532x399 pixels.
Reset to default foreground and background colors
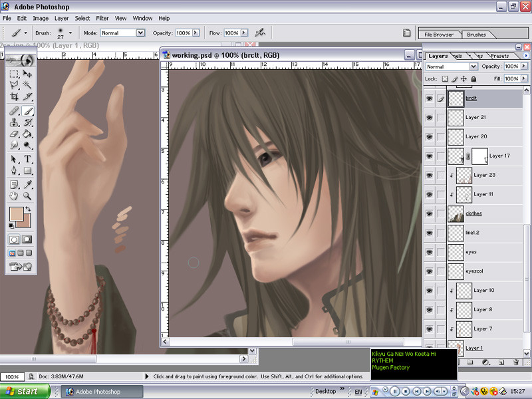pos(11,225)
